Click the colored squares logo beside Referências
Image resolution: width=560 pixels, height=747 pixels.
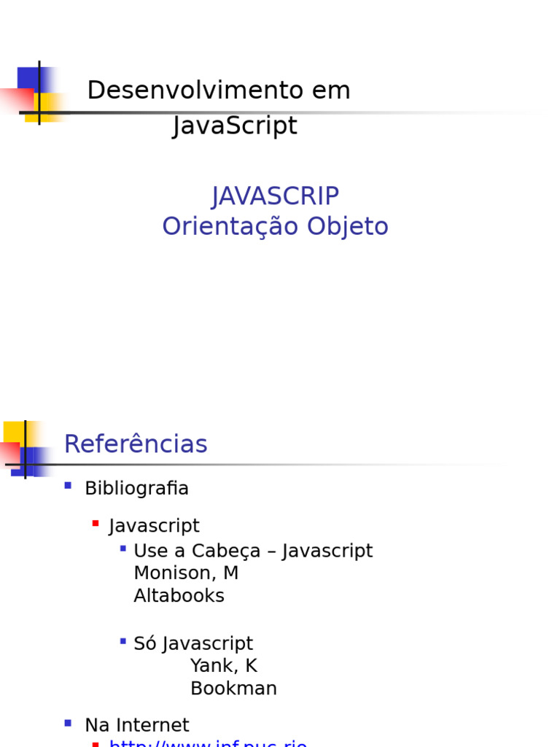[x=24, y=448]
